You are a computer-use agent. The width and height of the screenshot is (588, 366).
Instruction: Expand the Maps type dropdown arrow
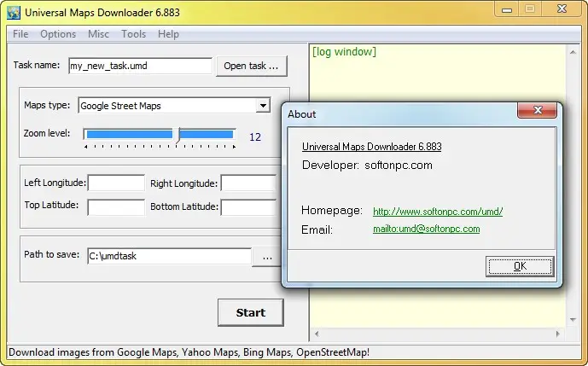(x=263, y=106)
